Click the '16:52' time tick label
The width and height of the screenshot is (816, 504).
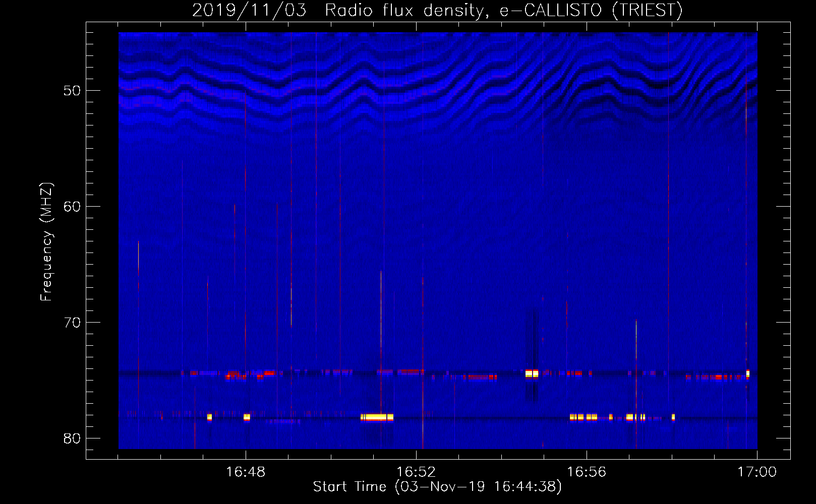[416, 472]
